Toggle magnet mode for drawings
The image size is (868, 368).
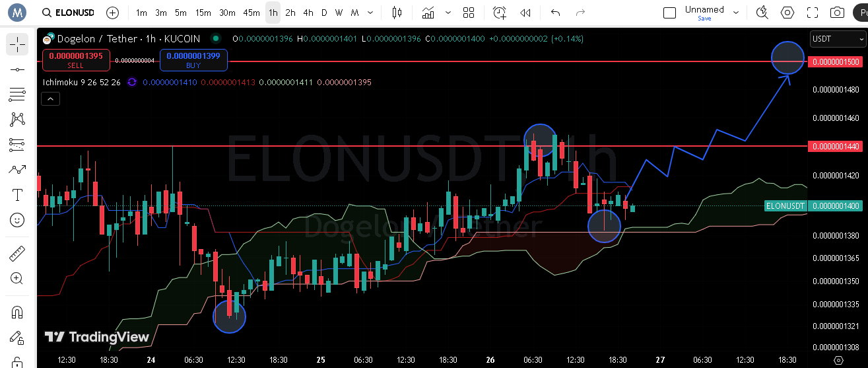tap(17, 313)
